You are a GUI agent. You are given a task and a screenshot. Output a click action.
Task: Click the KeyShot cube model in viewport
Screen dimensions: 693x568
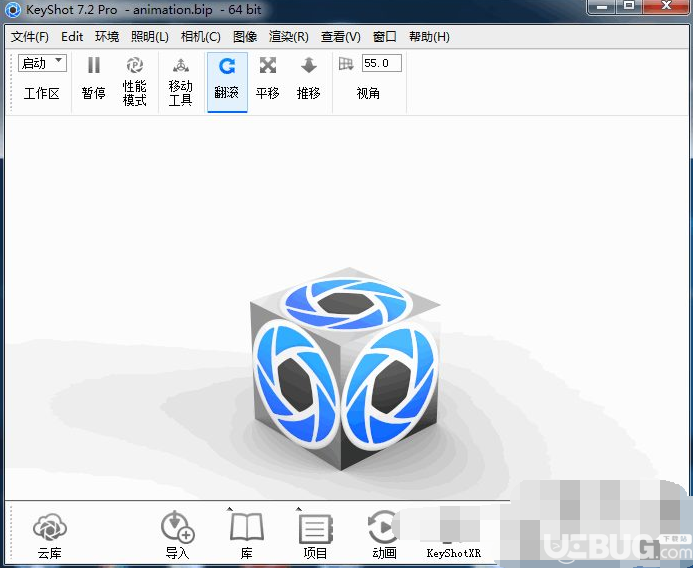click(345, 368)
